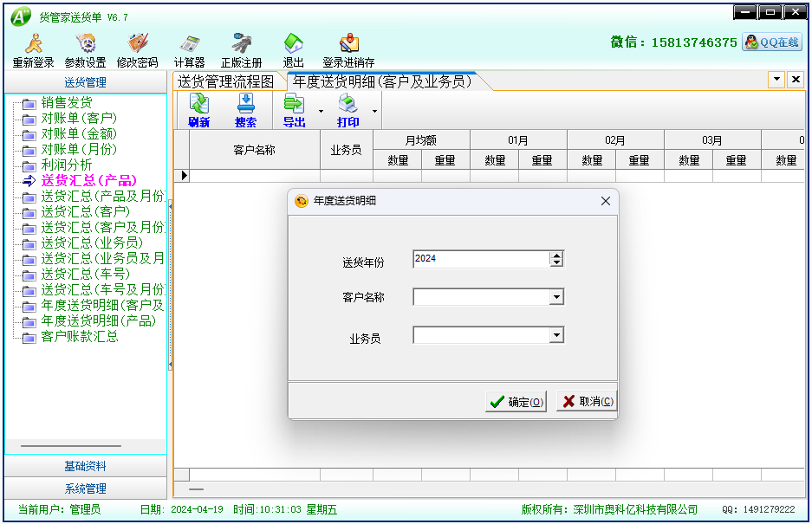
Task: Launch the 计算器 calculator tool
Action: point(189,49)
